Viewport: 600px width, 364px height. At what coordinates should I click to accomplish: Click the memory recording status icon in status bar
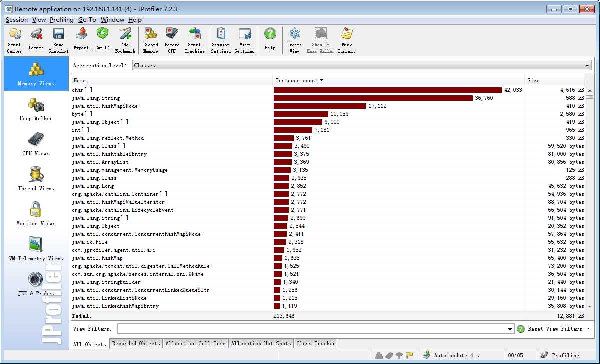(x=379, y=355)
